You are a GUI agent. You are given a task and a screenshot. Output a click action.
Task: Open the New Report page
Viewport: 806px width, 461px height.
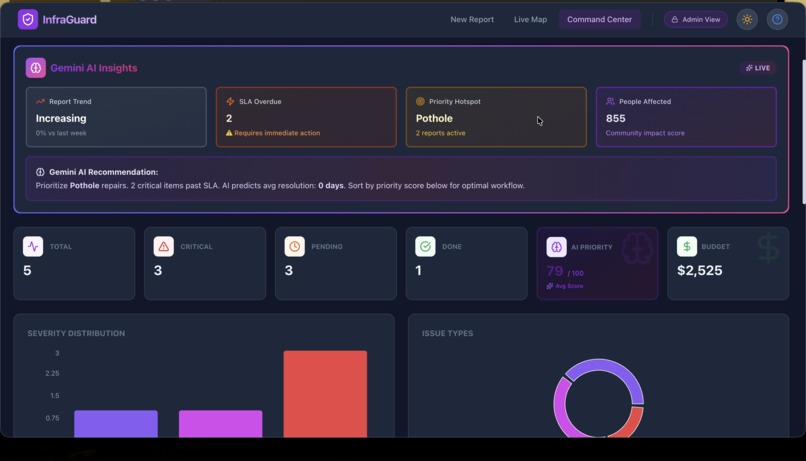(472, 20)
